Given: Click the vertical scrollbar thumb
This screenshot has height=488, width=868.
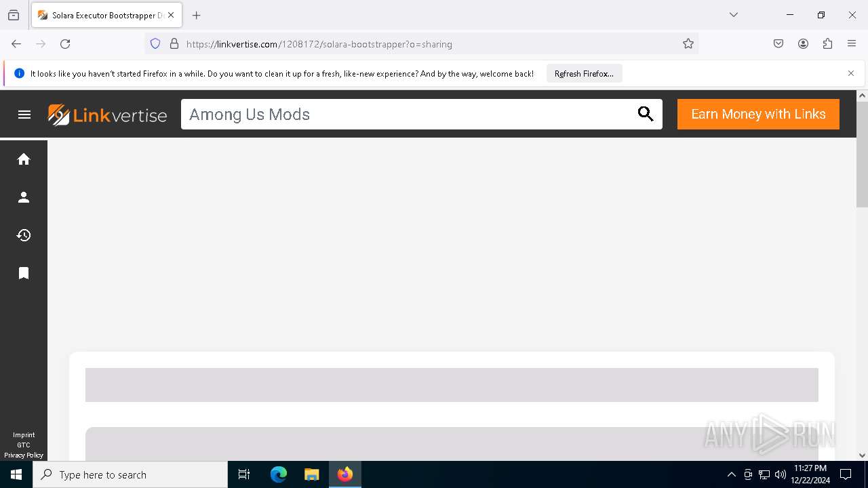Looking at the screenshot, I should coord(862,155).
